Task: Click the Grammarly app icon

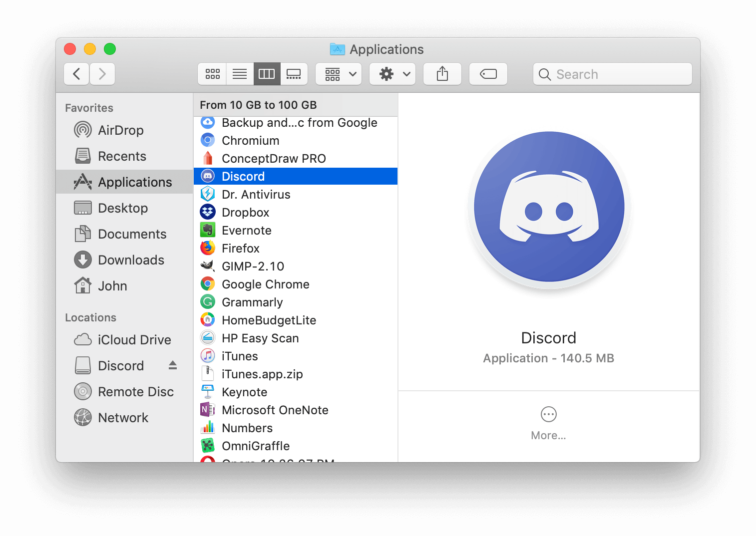Action: [208, 302]
